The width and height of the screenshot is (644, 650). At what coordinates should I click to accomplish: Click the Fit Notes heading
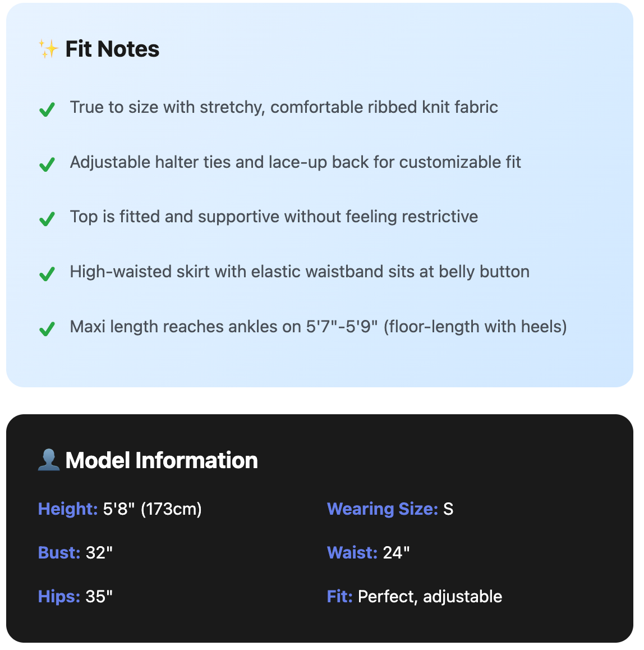tap(112, 49)
